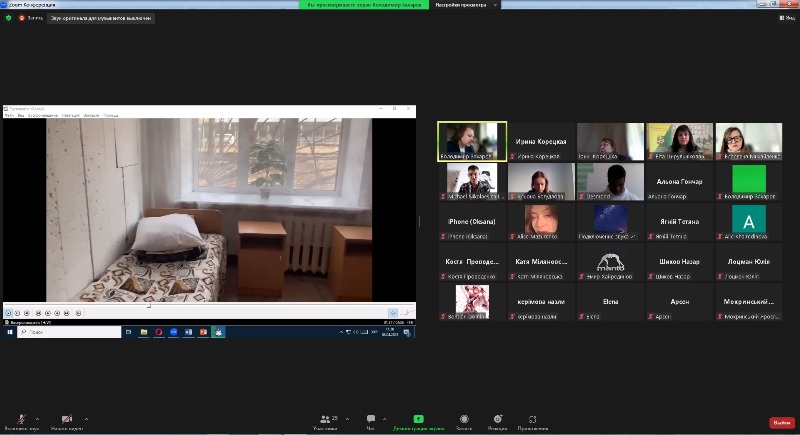Click the media player seek bar
This screenshot has width=800, height=435.
point(209,305)
